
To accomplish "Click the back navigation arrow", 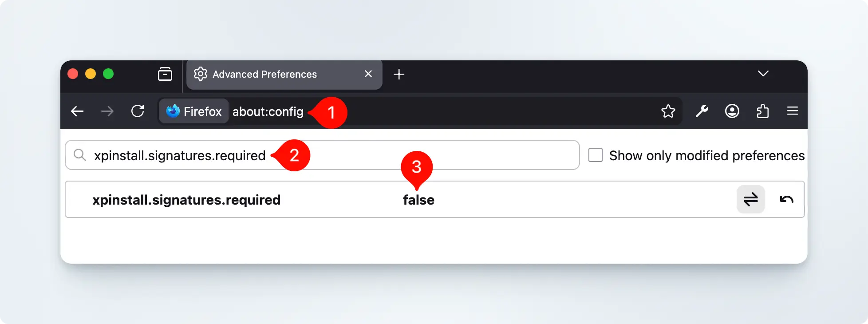I will click(77, 111).
